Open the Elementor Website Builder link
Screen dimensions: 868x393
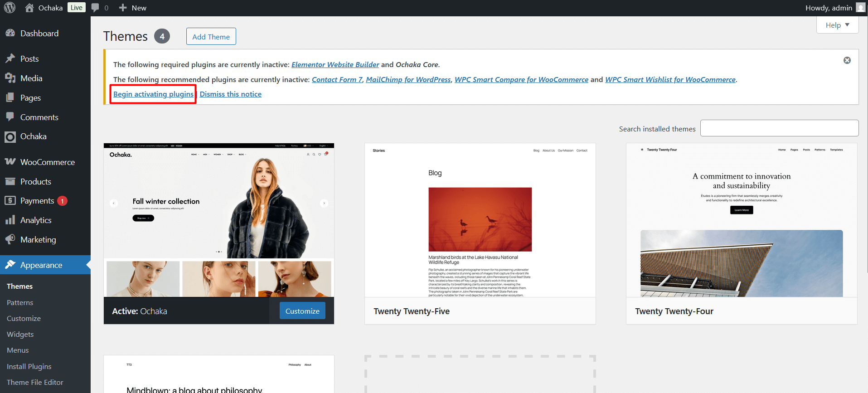pos(335,64)
